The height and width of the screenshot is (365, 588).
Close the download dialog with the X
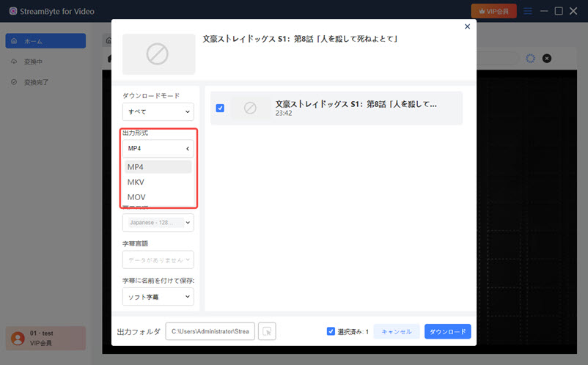(467, 26)
